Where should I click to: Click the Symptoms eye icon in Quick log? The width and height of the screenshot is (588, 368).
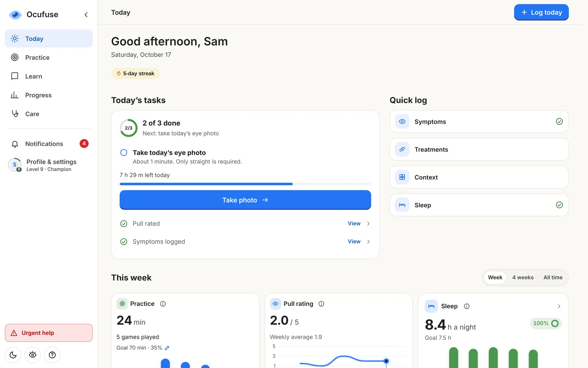402,121
